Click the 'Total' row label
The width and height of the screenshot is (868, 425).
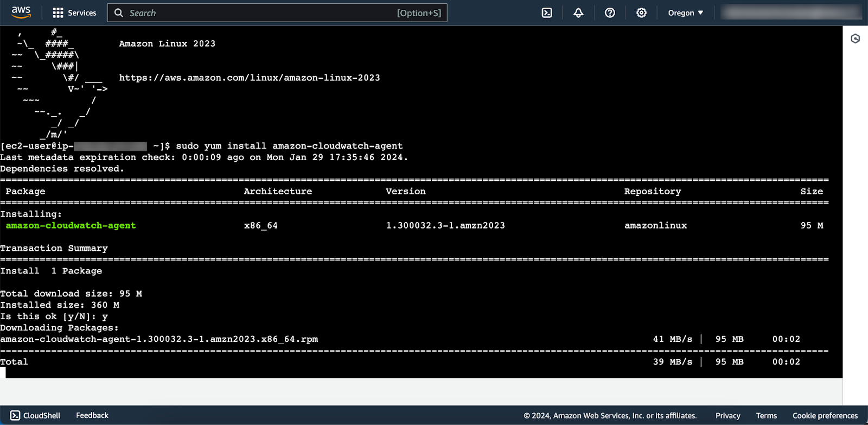coord(14,362)
